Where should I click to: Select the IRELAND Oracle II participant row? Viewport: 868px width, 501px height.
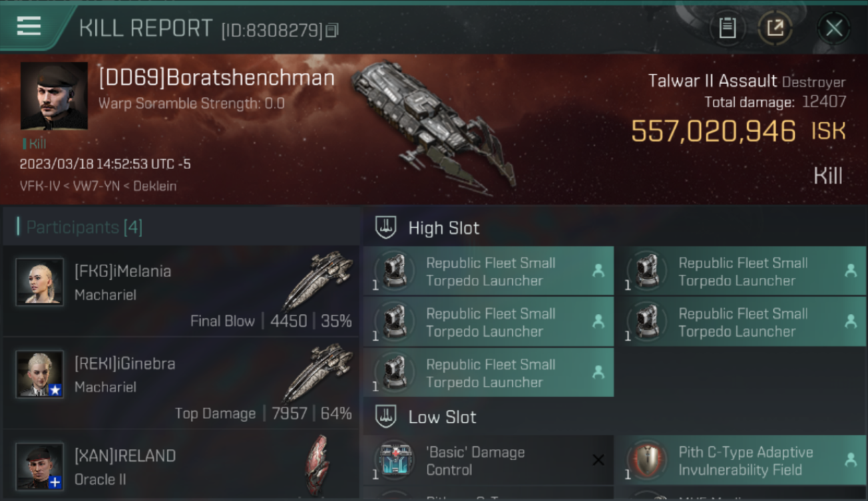pyautogui.click(x=180, y=465)
